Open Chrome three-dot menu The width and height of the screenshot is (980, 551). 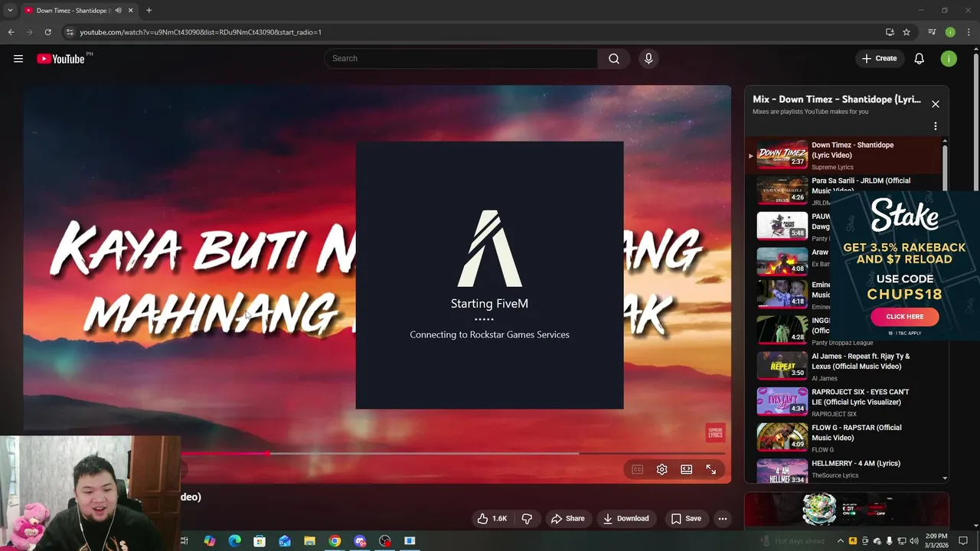tap(969, 32)
